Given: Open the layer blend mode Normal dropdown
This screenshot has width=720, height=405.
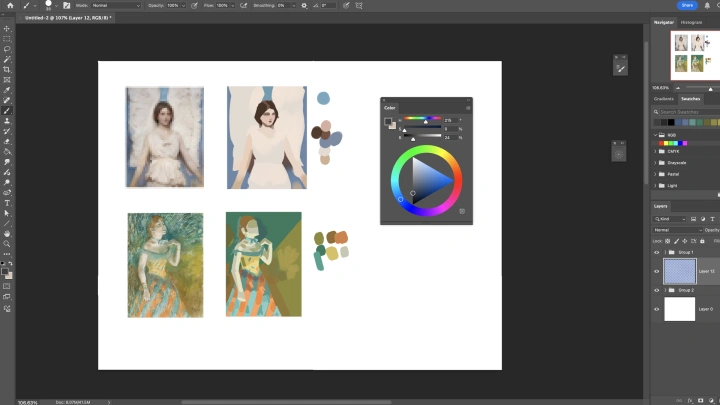Looking at the screenshot, I should 678,230.
